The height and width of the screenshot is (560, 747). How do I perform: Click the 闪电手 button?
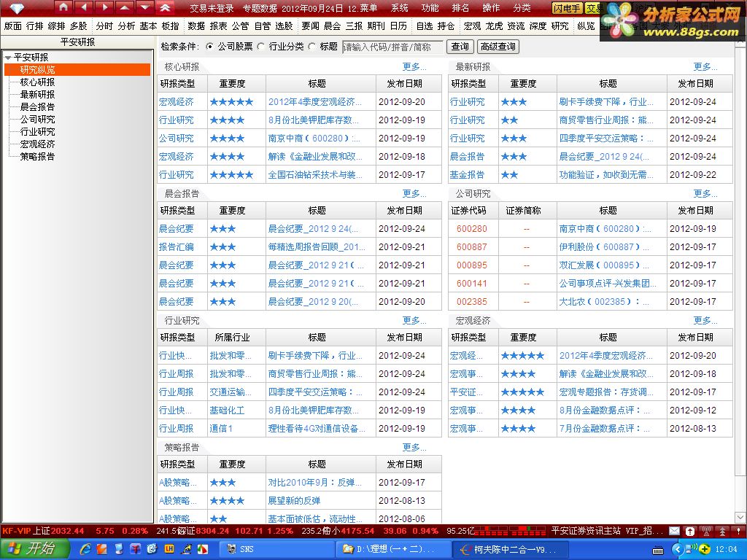pyautogui.click(x=567, y=8)
